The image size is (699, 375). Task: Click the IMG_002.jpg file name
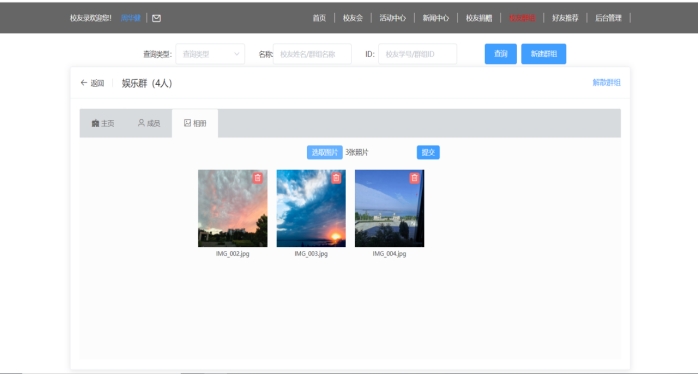(x=233, y=254)
